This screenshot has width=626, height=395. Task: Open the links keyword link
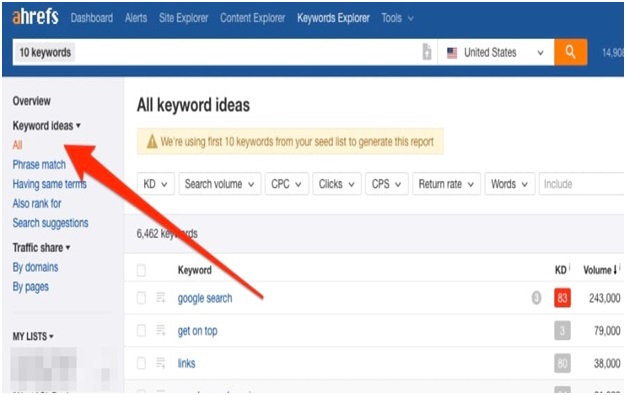click(186, 363)
